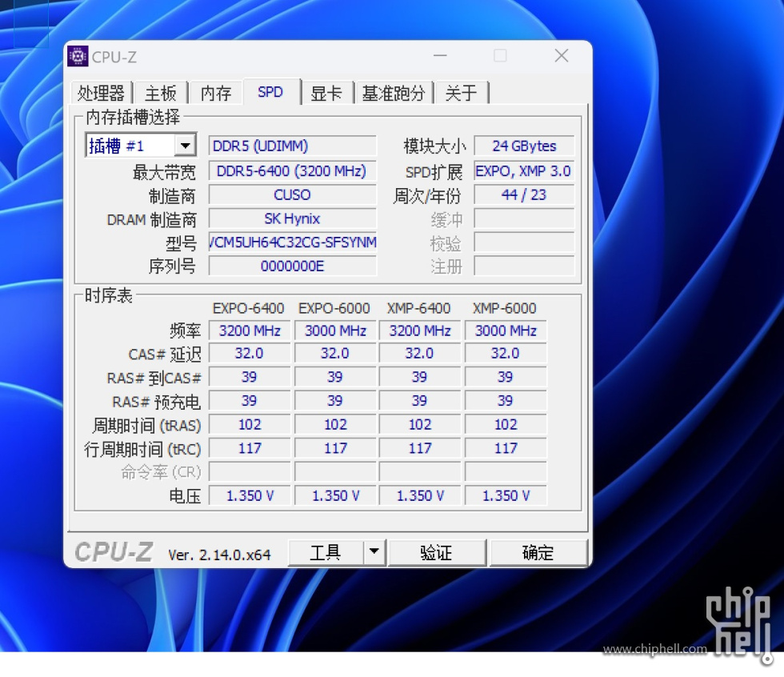Image resolution: width=784 pixels, height=677 pixels.
Task: Switch to the 处理器 tab
Action: point(101,93)
